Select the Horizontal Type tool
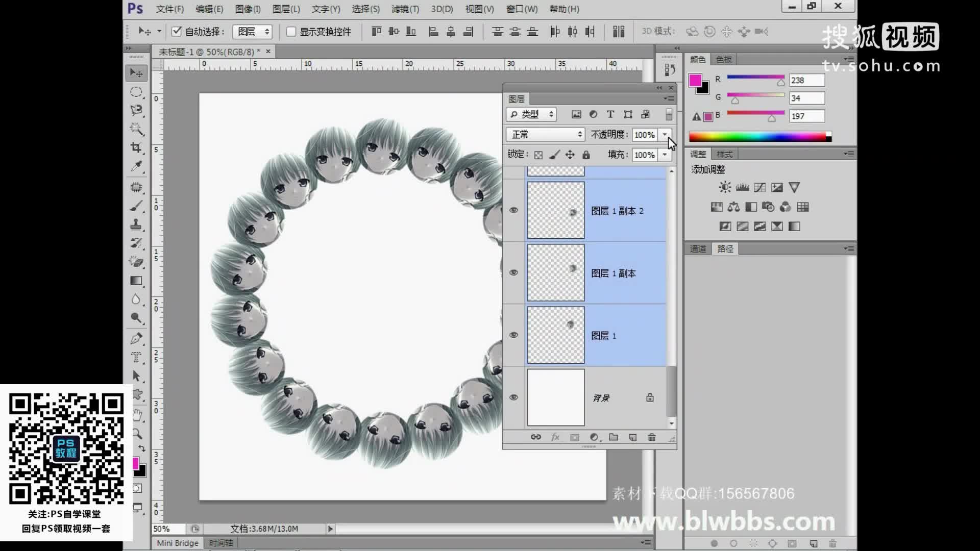980x551 pixels. click(136, 357)
